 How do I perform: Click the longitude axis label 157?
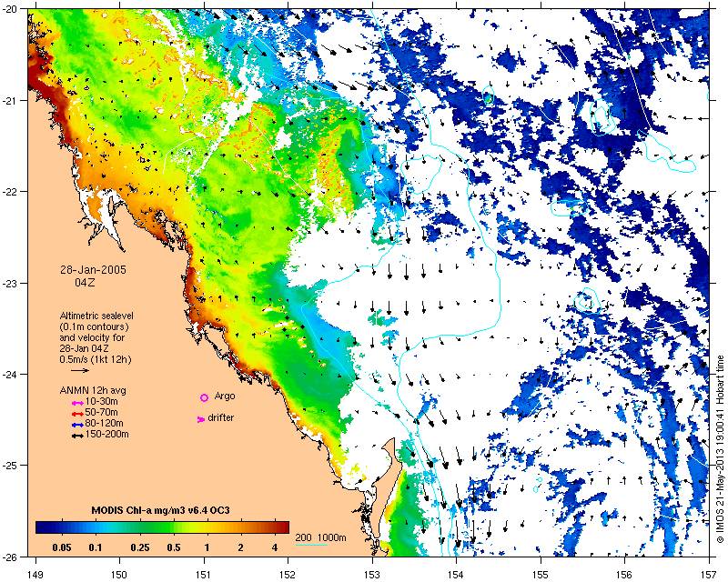click(x=710, y=575)
